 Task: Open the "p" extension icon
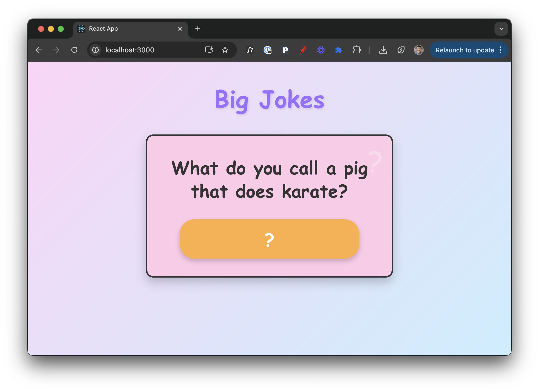coord(285,50)
